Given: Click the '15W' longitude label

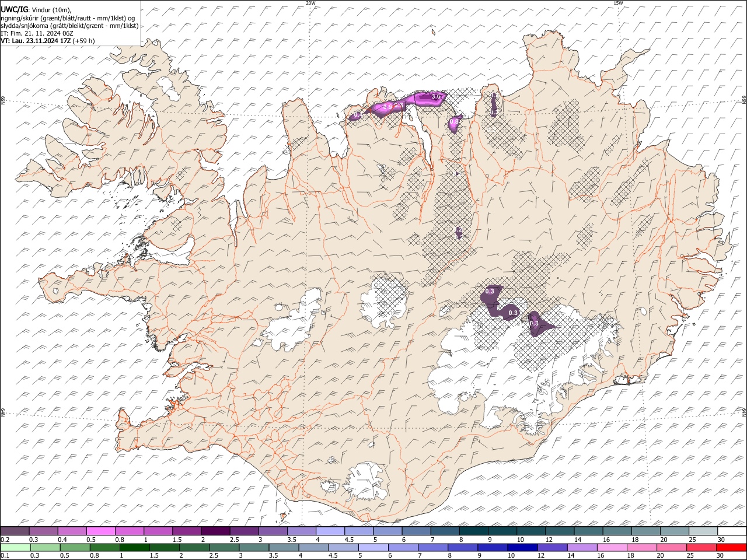Looking at the screenshot, I should [x=618, y=3].
